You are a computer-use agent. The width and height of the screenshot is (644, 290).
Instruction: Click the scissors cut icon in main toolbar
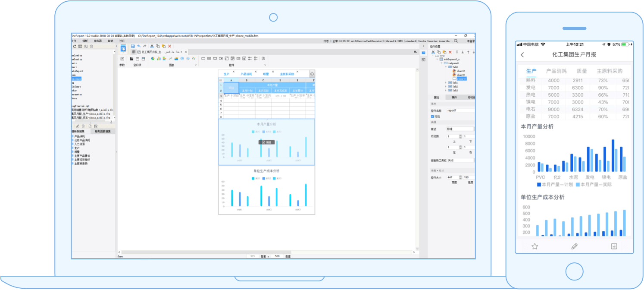152,46
